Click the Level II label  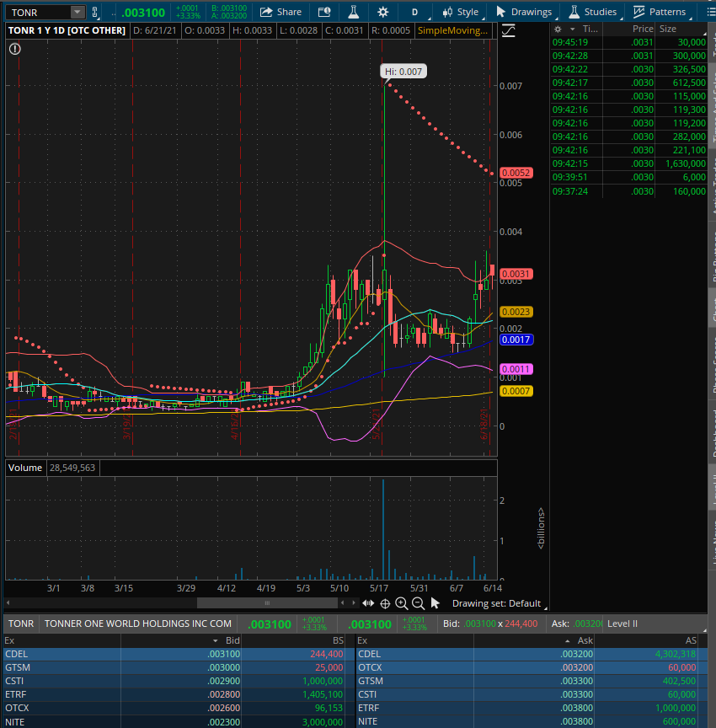point(622,624)
